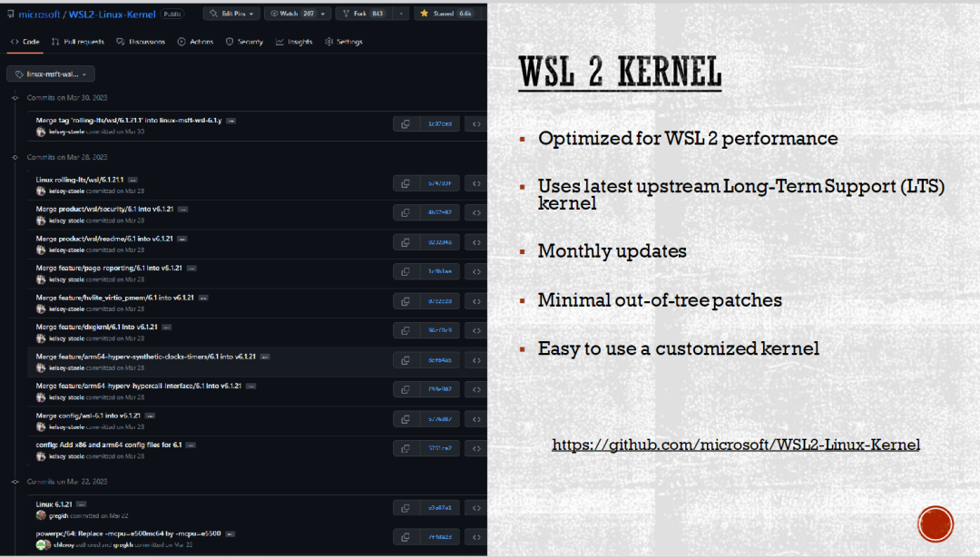Browse repository at 'Merge product/wsl/readme/6.1' commit
This screenshot has width=980, height=558.
coord(476,242)
